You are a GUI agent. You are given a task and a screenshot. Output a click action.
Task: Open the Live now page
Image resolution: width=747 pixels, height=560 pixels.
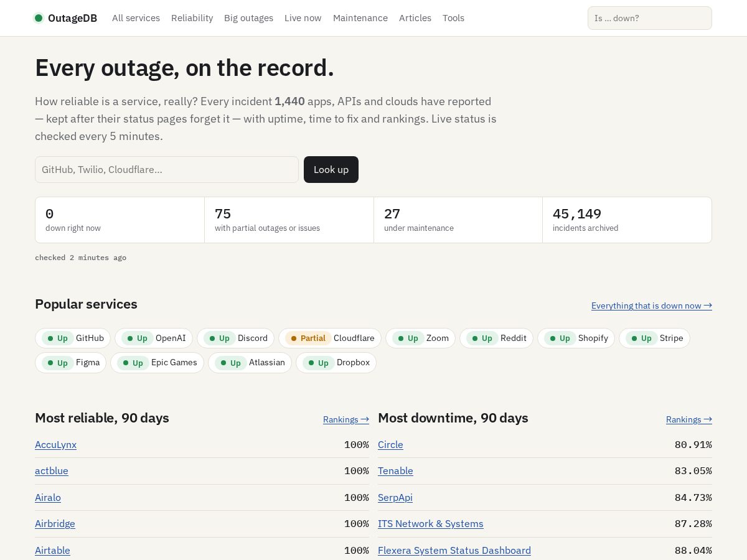tap(303, 18)
